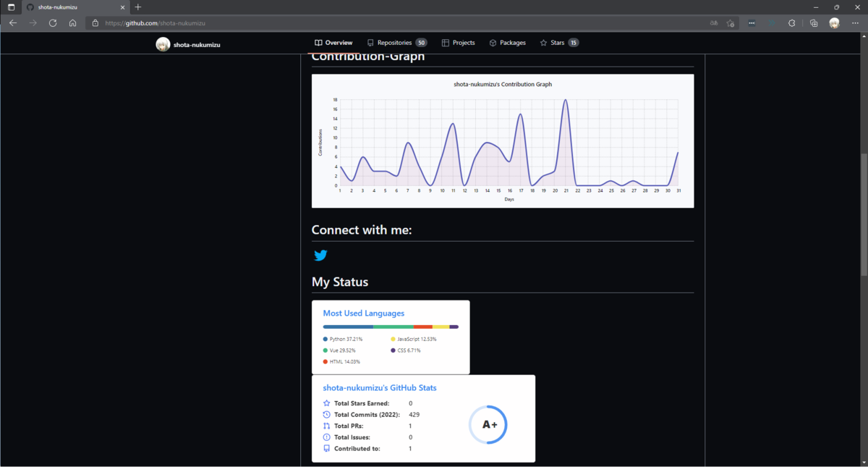Reload the page with refresh icon
Viewport: 868px width, 467px height.
pyautogui.click(x=53, y=23)
